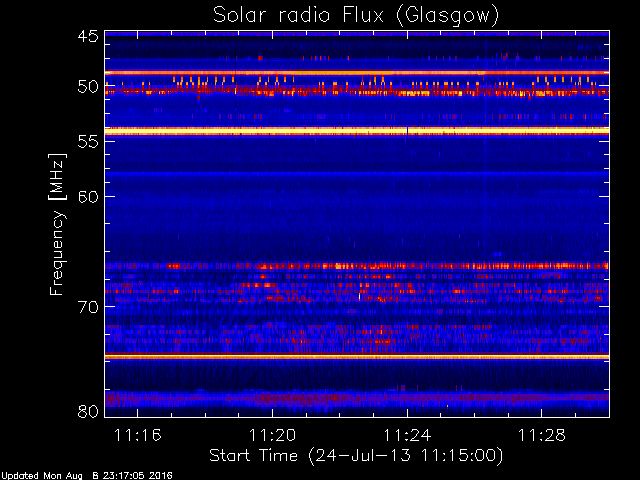Click the '11:28' time axis label
This screenshot has width=640, height=480.
(x=542, y=435)
